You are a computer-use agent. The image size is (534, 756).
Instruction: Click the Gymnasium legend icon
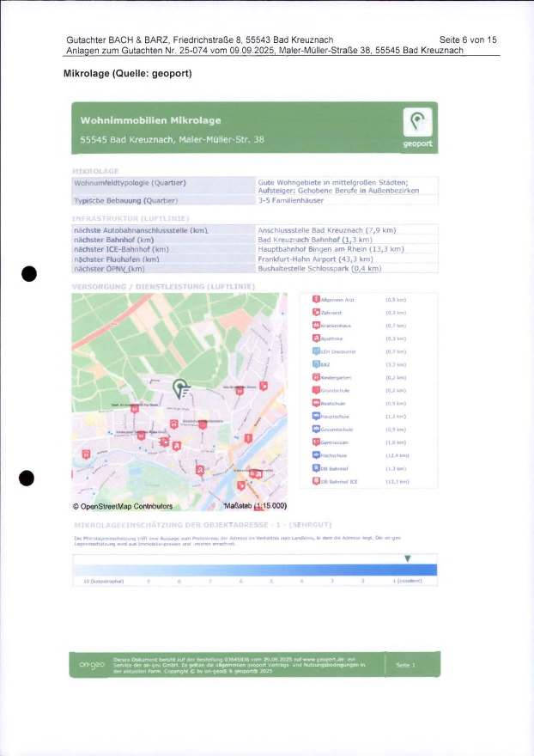click(x=316, y=442)
